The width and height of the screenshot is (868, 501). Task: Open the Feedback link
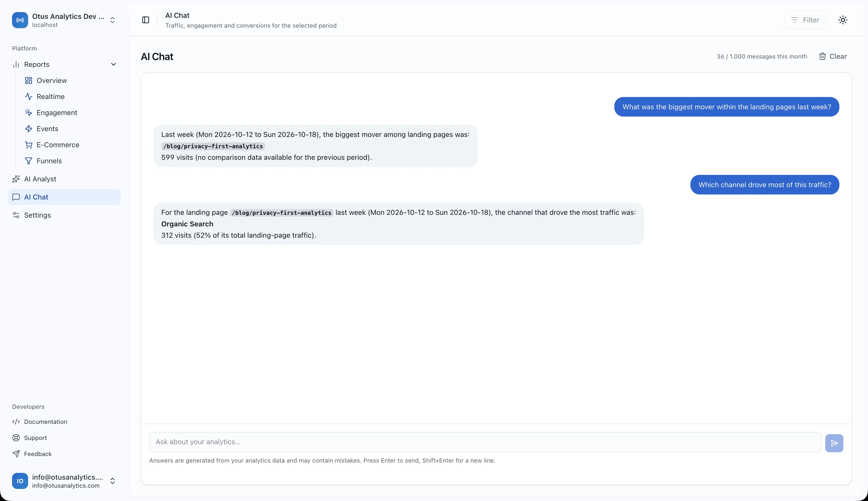(64, 454)
